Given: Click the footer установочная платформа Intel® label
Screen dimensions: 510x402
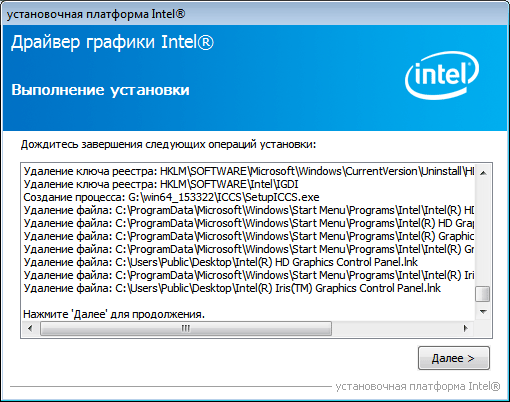Looking at the screenshot, I should 418,386.
